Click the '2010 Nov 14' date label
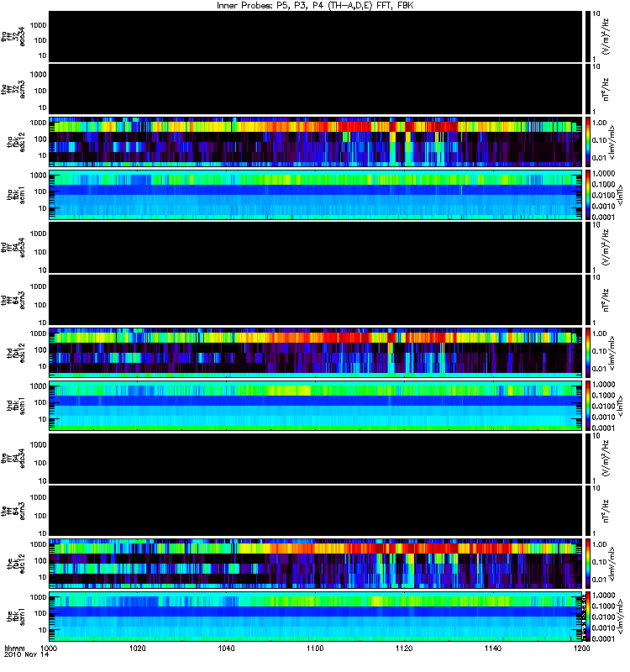This screenshot has width=630, height=672. point(27,654)
